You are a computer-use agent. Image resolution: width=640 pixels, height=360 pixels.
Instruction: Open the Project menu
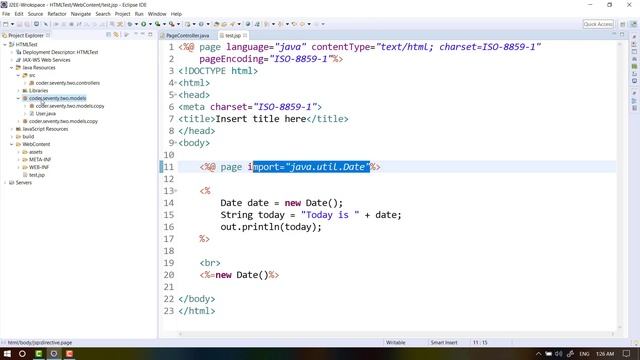click(122, 14)
